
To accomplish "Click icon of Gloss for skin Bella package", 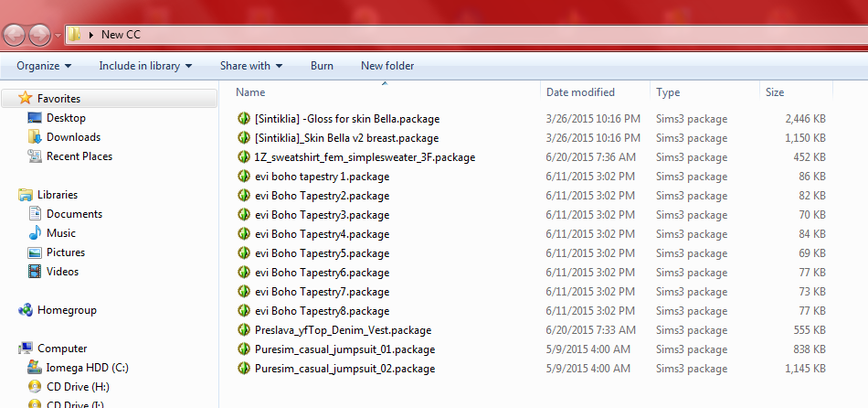I will point(244,118).
